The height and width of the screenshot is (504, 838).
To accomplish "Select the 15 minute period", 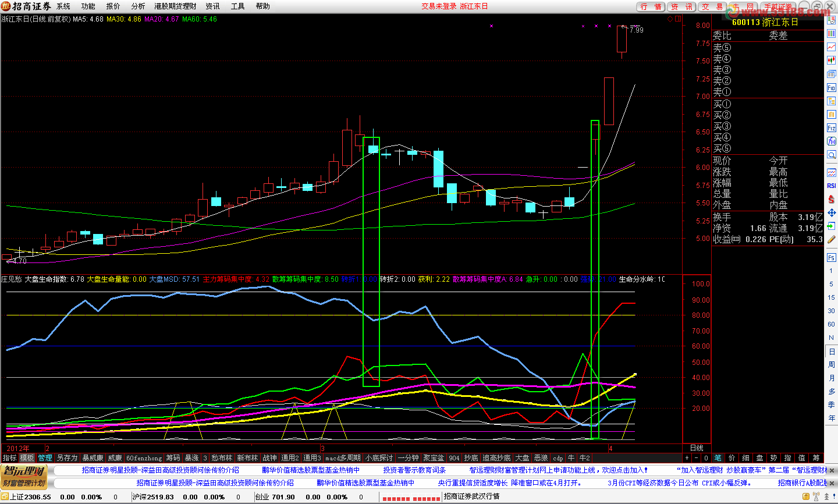I will tap(832, 297).
